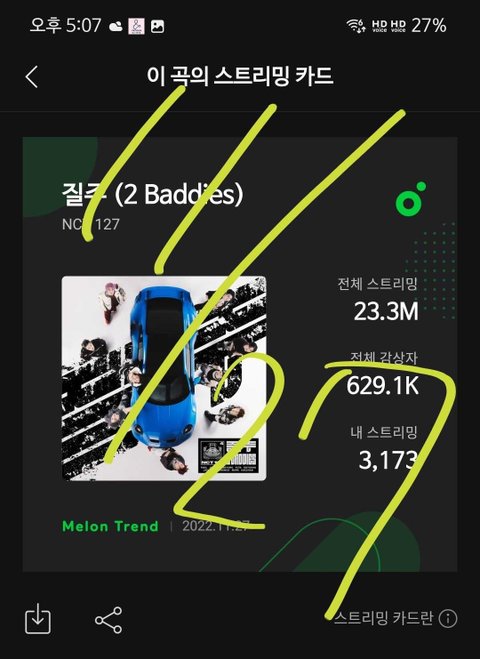
Task: Tap the back arrow icon
Action: click(x=32, y=77)
